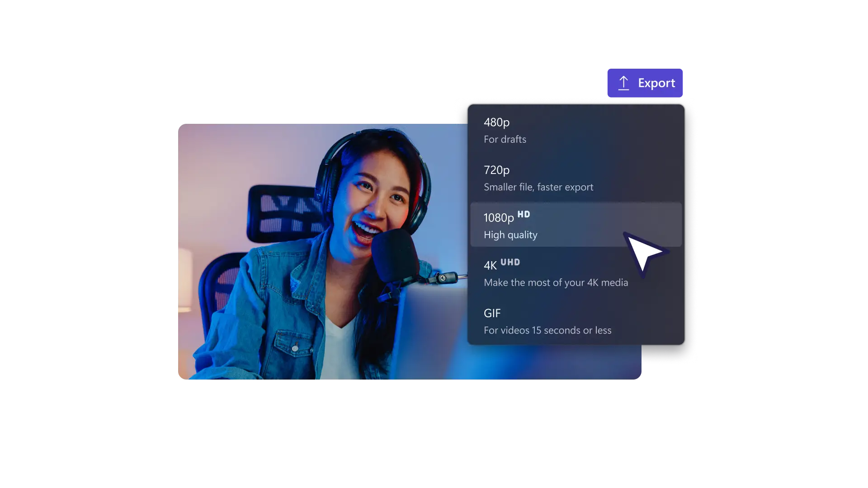Click the purple Export icon area
The width and height of the screenshot is (868, 488).
(644, 82)
